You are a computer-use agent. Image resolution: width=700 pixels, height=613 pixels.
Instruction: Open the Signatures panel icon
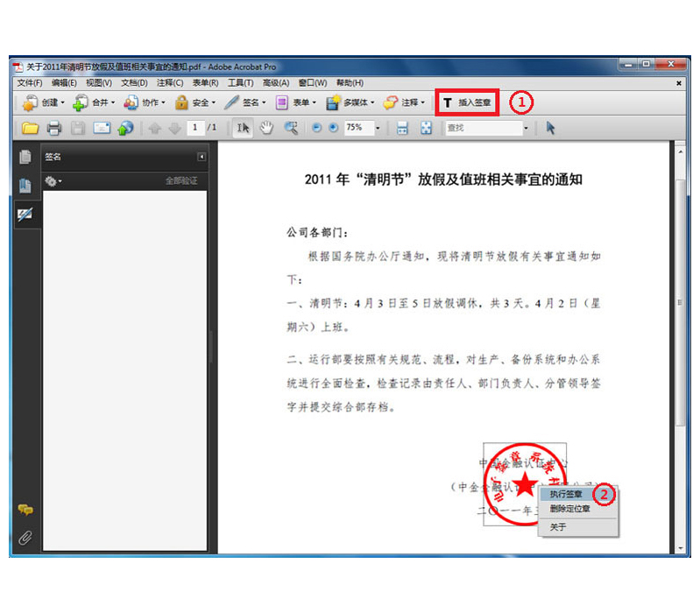[x=25, y=215]
